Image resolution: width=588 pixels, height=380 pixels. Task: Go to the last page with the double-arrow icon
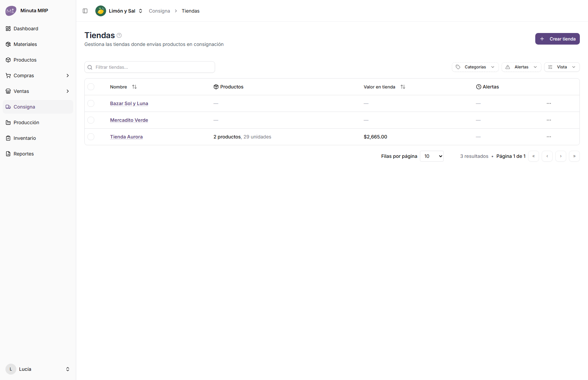[x=574, y=156]
